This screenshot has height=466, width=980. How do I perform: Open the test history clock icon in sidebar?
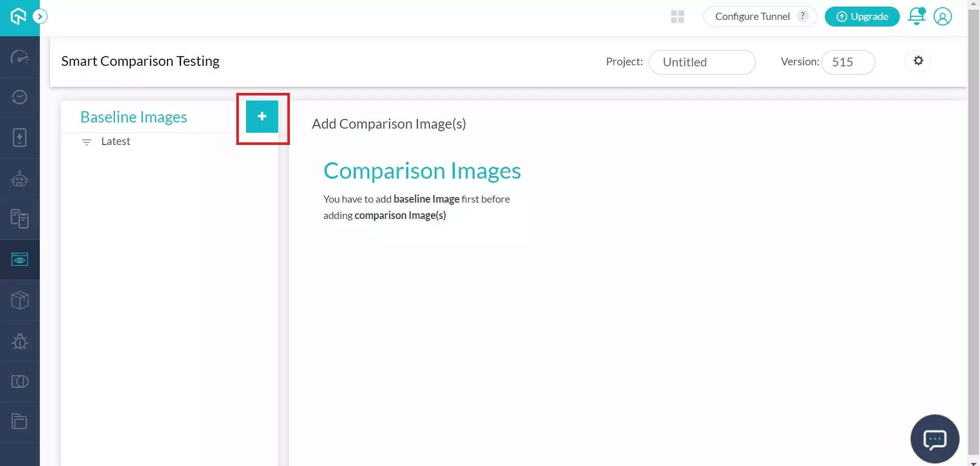pyautogui.click(x=19, y=96)
